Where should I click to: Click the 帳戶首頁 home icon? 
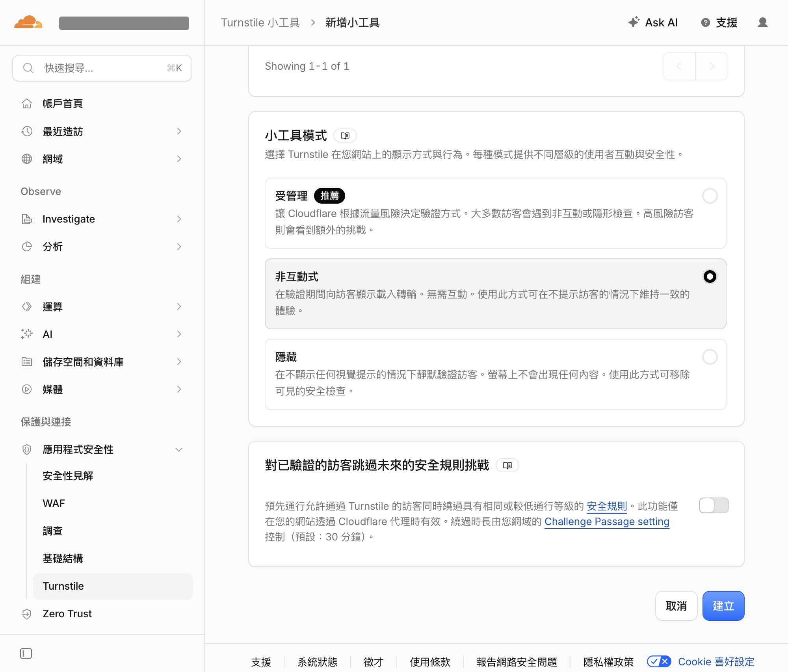pyautogui.click(x=27, y=104)
